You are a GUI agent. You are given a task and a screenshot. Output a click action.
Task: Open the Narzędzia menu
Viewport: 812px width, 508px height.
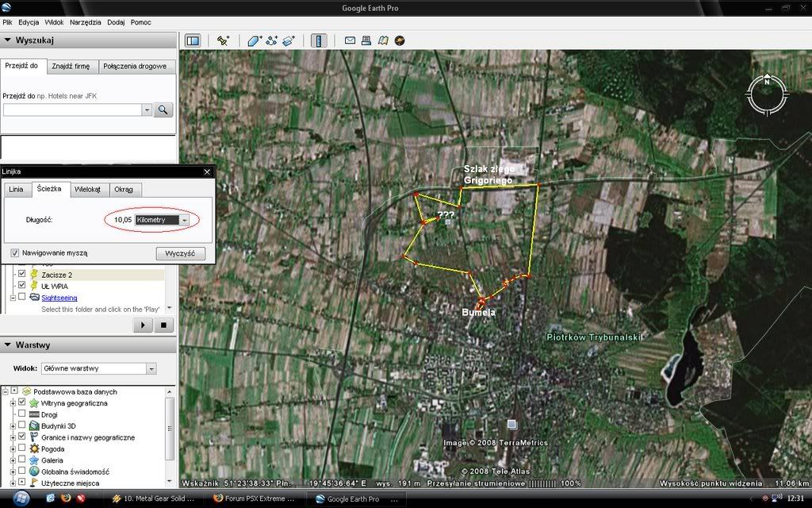tap(86, 22)
